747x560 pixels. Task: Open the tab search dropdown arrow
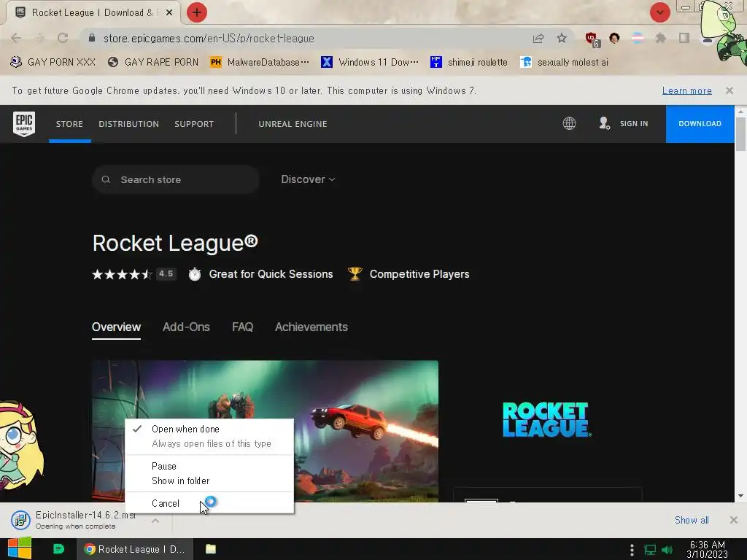[659, 12]
